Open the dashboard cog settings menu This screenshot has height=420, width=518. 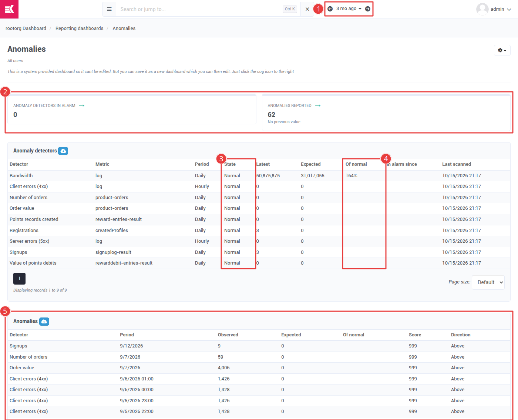point(502,50)
